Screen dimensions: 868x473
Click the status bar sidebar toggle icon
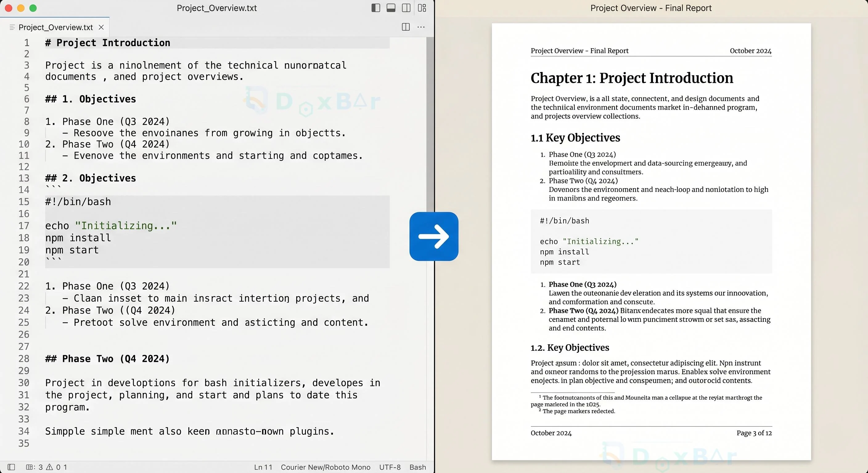[x=11, y=467]
